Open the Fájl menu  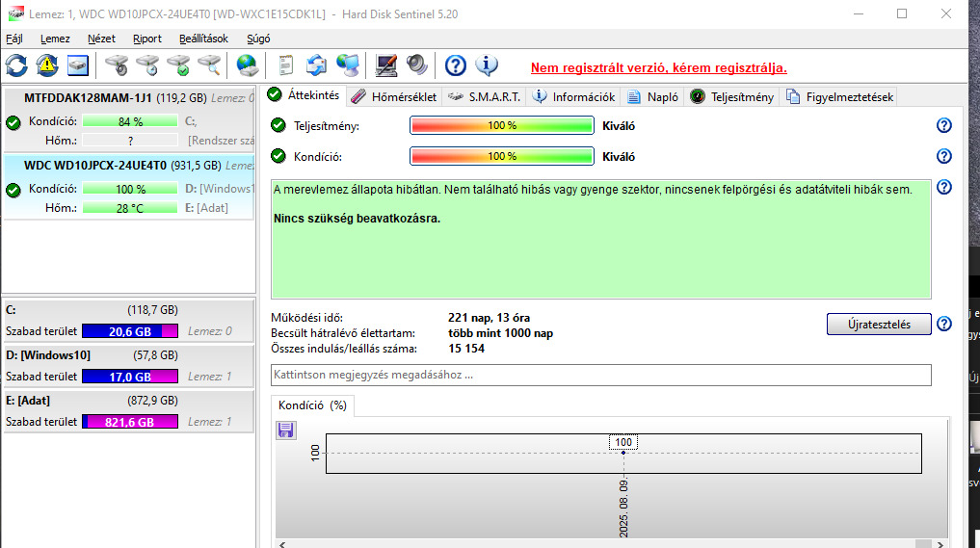pyautogui.click(x=14, y=39)
